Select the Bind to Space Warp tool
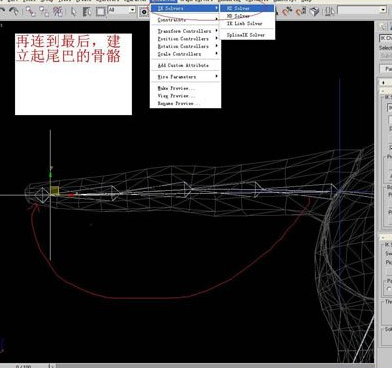 (58, 12)
